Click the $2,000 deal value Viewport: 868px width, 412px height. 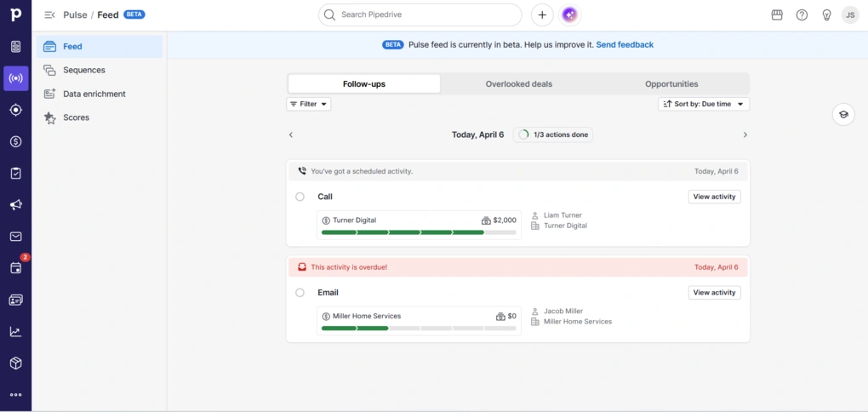tap(505, 220)
